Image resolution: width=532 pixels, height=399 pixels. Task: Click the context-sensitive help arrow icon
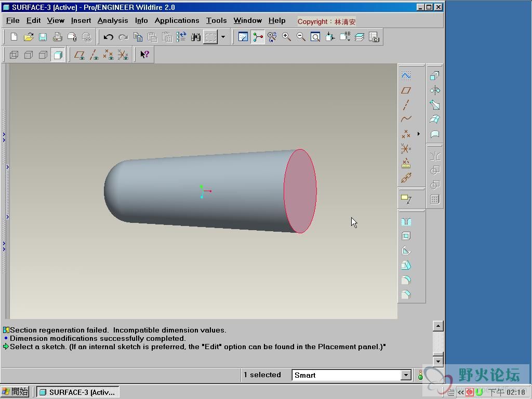144,54
